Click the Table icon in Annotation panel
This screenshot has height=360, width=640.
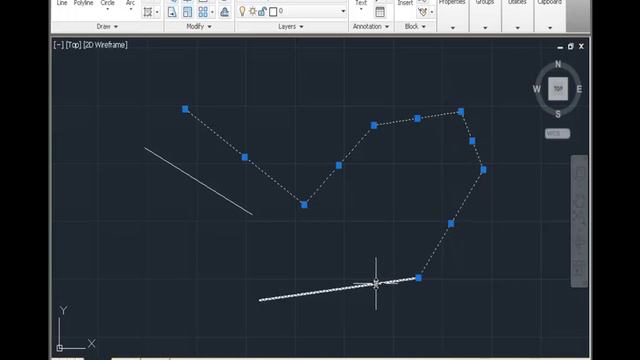pyautogui.click(x=380, y=12)
